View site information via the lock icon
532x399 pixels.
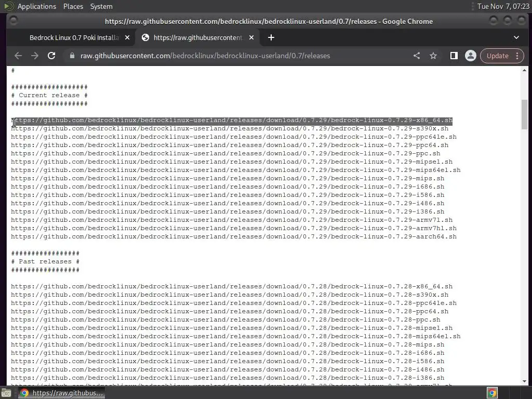pyautogui.click(x=72, y=56)
